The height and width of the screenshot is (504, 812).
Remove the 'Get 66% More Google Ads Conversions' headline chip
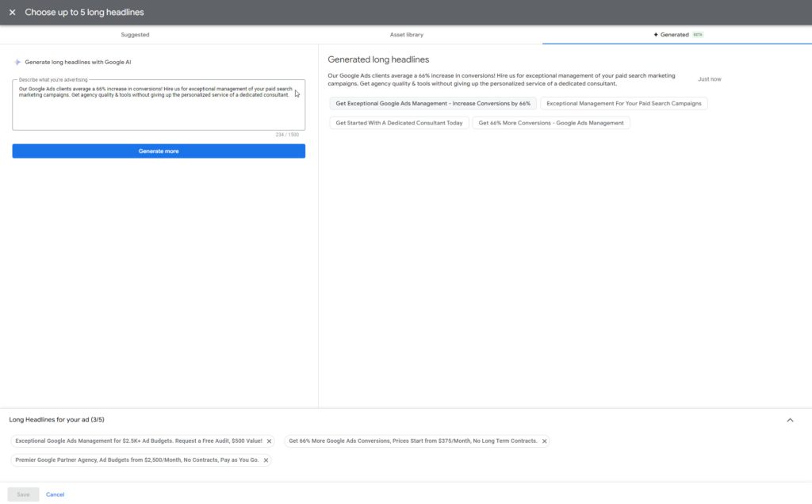point(544,441)
